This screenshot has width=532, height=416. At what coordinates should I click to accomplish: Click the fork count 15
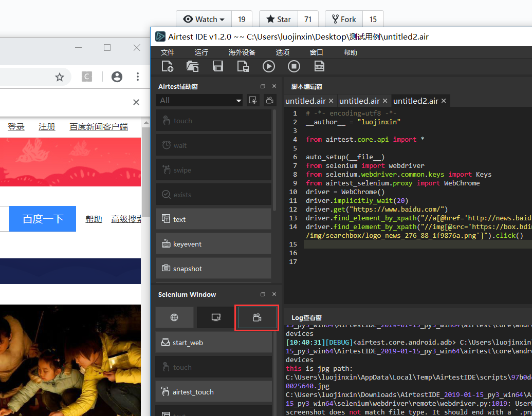[373, 20]
